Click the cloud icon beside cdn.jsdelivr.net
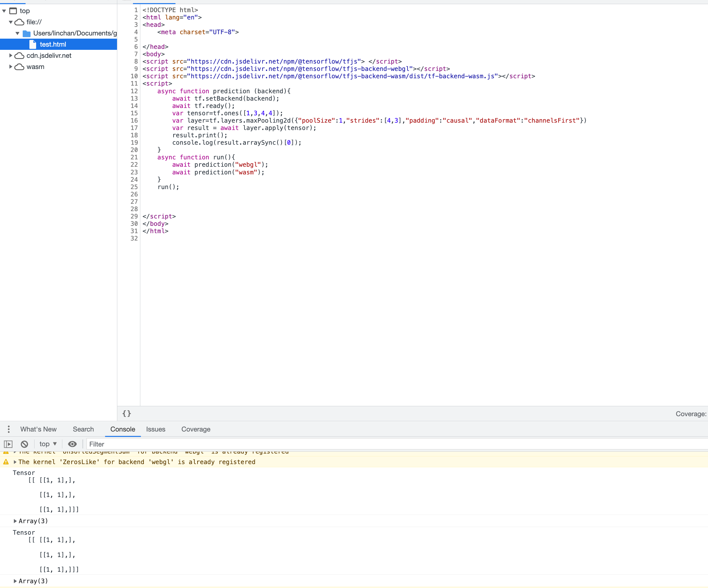This screenshot has height=588, width=708. 19,56
